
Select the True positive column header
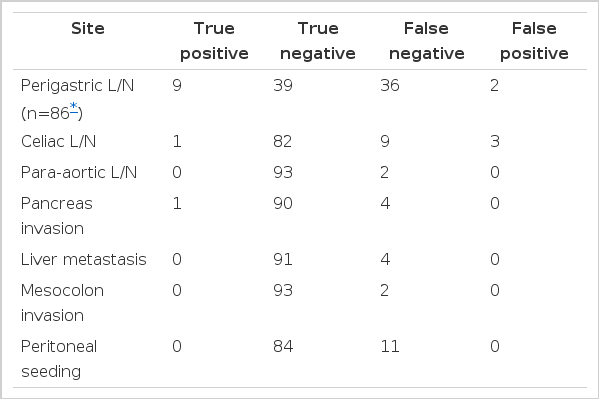point(214,41)
